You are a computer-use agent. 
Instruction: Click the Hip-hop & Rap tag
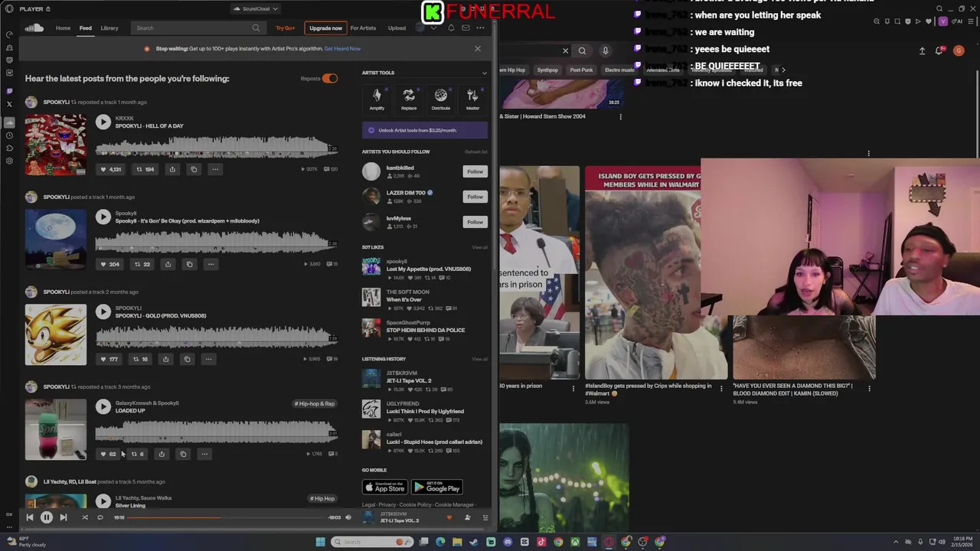315,403
